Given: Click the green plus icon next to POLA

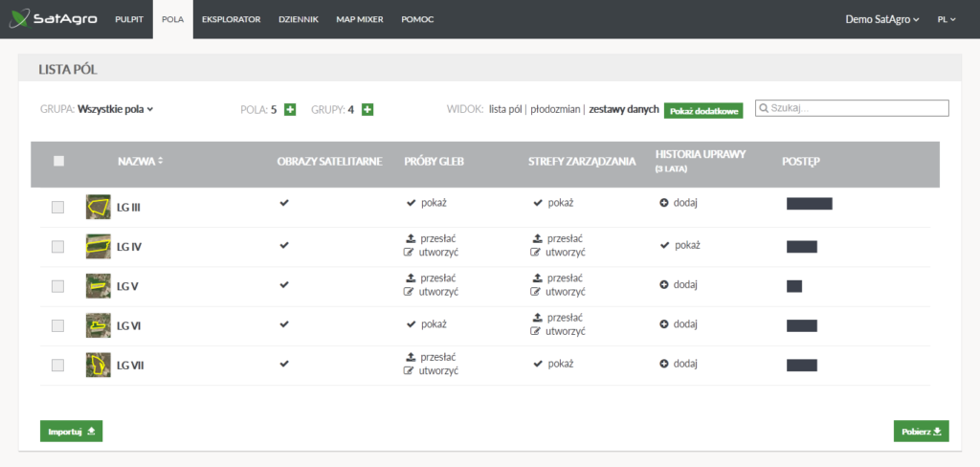Looking at the screenshot, I should click(290, 109).
